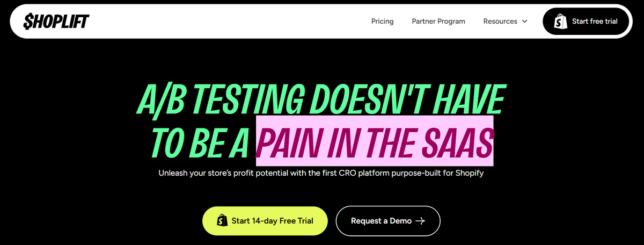644x245 pixels.
Task: Open the Partner Program link
Action: [x=438, y=21]
